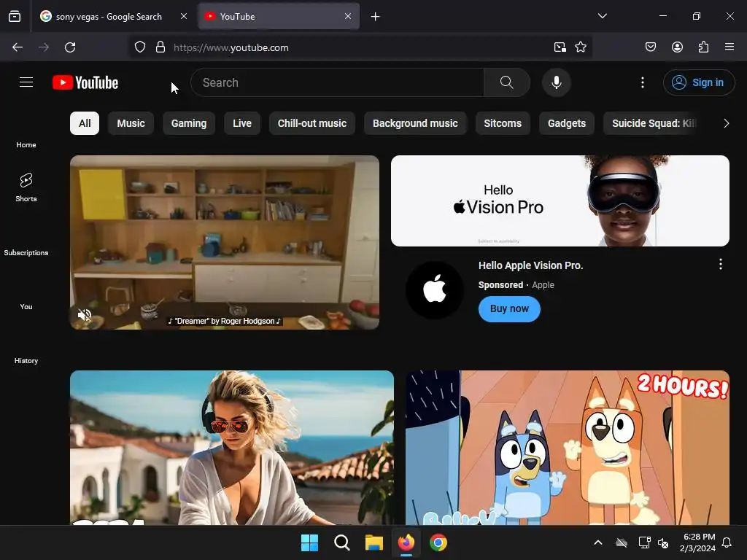Open the YouTube hamburger guide menu

[x=26, y=82]
